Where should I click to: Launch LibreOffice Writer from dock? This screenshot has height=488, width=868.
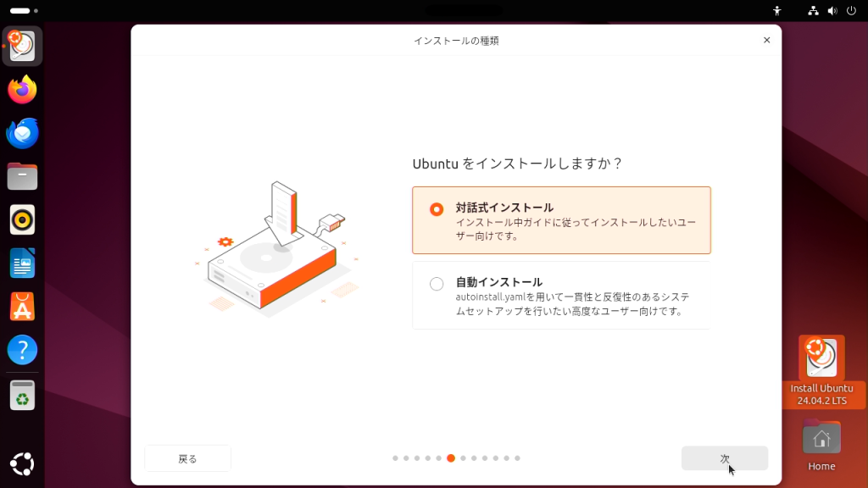22,263
